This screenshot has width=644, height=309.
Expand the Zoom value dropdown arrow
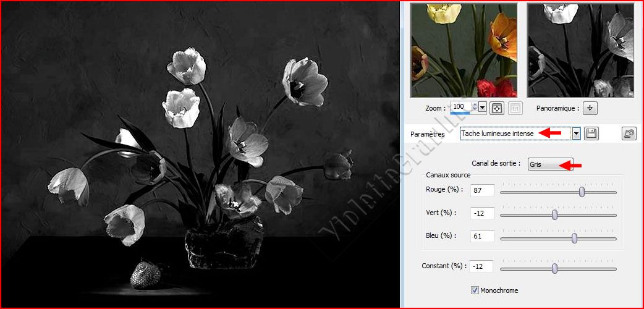(482, 108)
